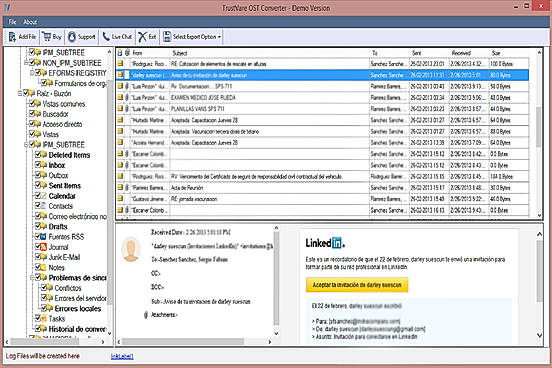This screenshot has height=368, width=552.
Task: Click the folder tree scroll-down arrow
Action: point(109,333)
